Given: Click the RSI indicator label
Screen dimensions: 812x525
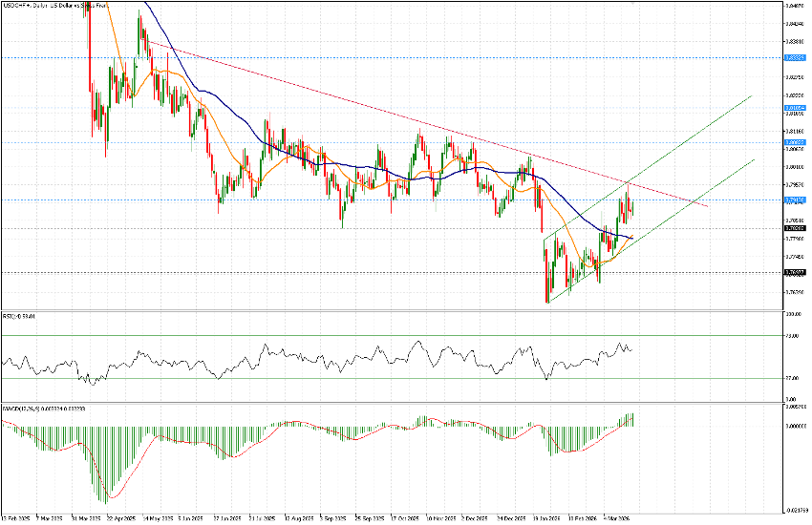Looking at the screenshot, I should pyautogui.click(x=19, y=315).
